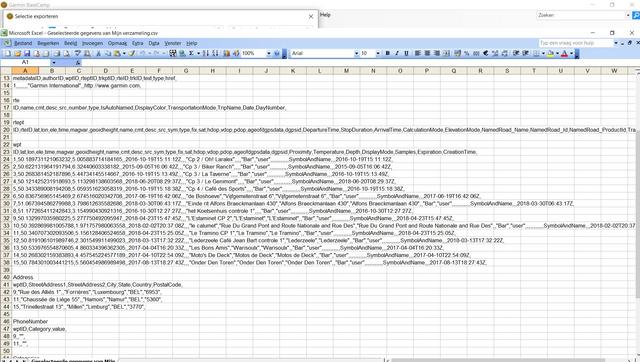Open the zoom percentage dropdown
Screen dimensions: 640x362
(x=269, y=53)
